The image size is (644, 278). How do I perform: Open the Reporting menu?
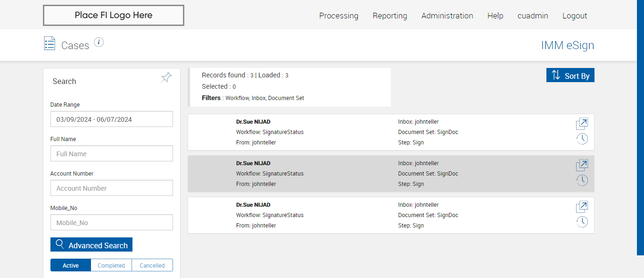[x=390, y=16]
